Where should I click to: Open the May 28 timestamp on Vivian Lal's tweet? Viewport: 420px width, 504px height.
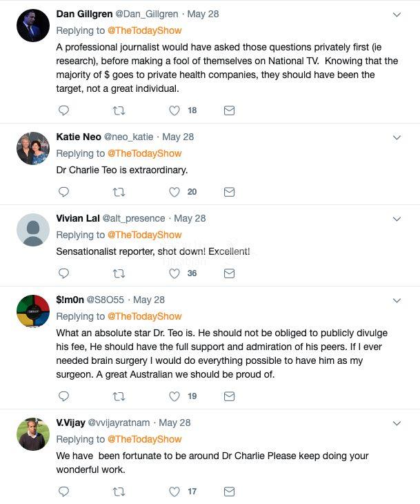pyautogui.click(x=190, y=218)
